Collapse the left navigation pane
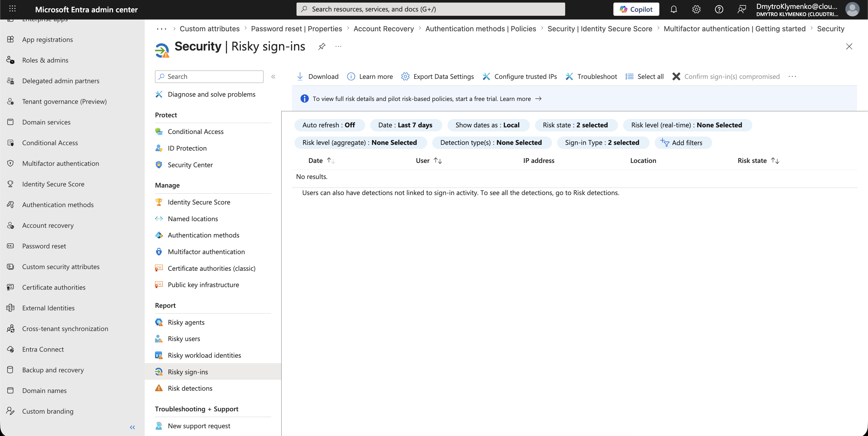The image size is (868, 436). click(x=132, y=427)
